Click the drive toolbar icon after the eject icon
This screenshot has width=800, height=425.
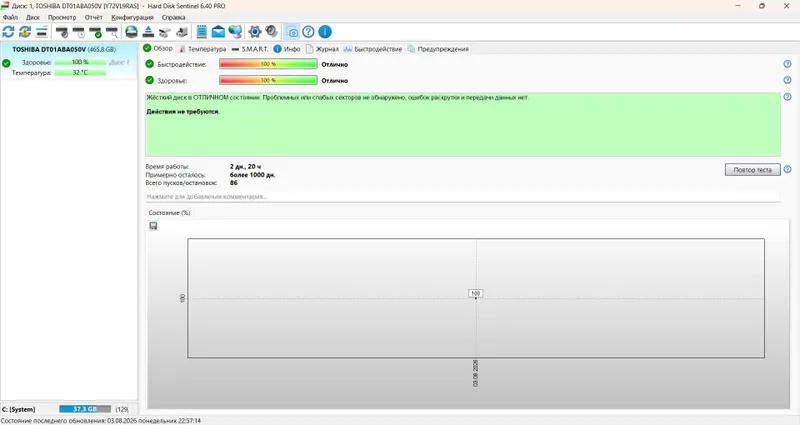tap(165, 33)
